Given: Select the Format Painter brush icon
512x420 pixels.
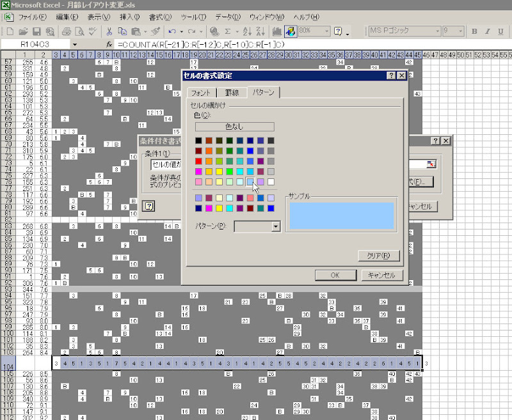Looking at the screenshot, I should (x=156, y=31).
